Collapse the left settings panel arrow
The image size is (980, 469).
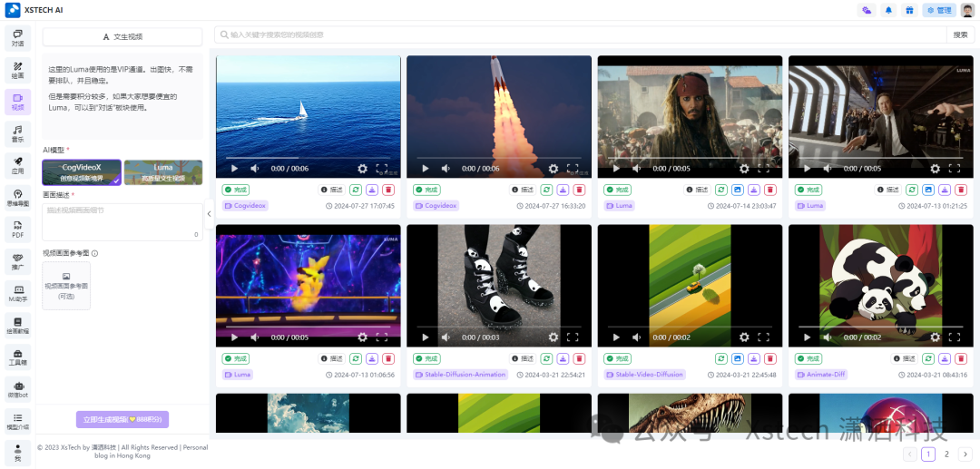coord(209,213)
